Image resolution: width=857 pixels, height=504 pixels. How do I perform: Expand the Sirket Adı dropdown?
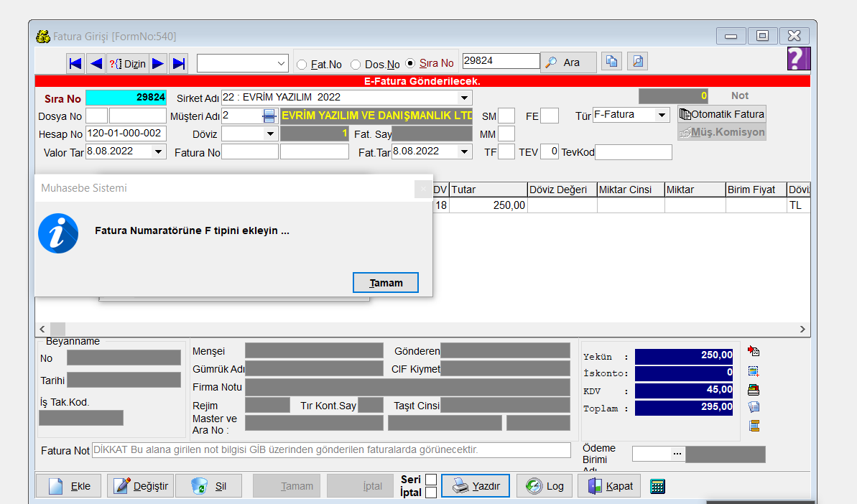464,98
